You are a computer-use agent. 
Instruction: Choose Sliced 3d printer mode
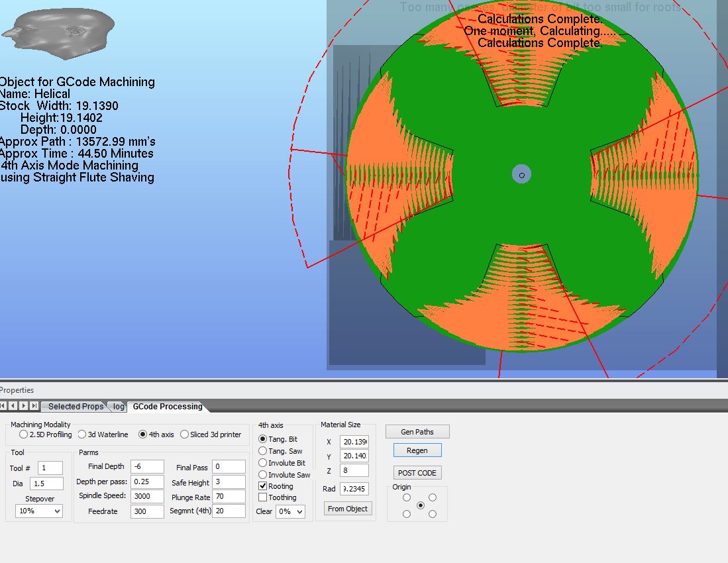[x=185, y=435]
